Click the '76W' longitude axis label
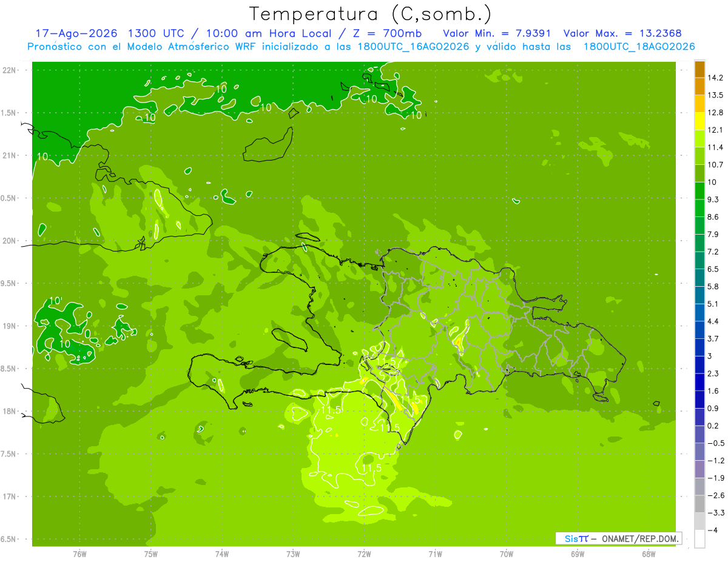Screen dimensions: 728x562 click(79, 554)
